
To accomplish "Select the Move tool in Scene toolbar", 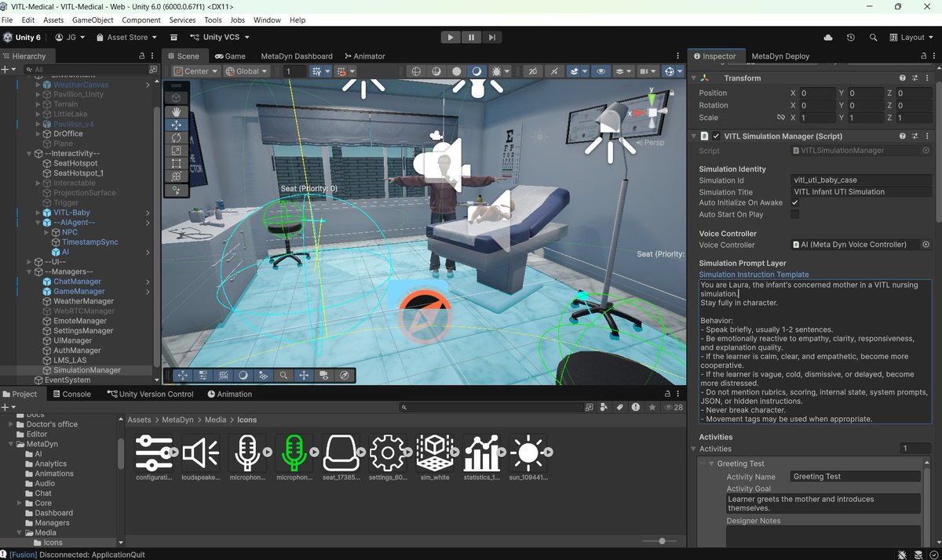I will coord(177,125).
